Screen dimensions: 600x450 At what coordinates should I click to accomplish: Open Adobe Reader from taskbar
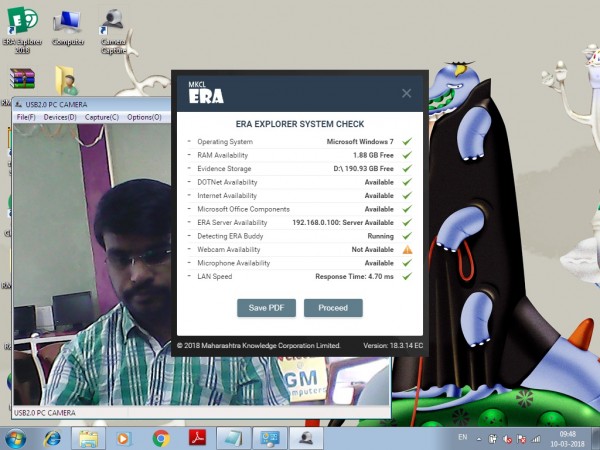[x=197, y=438]
